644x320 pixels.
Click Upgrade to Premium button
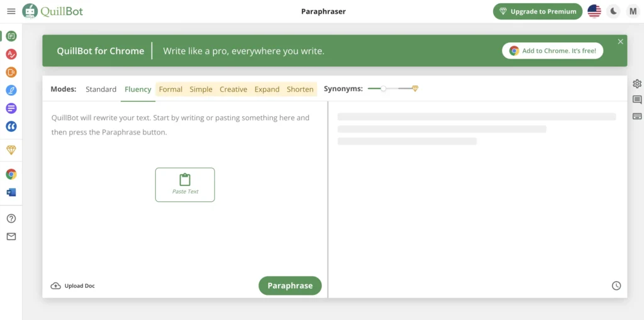coord(538,11)
